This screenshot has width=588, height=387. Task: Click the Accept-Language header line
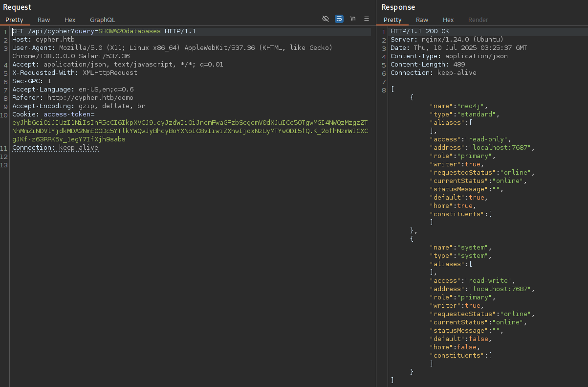tap(73, 90)
